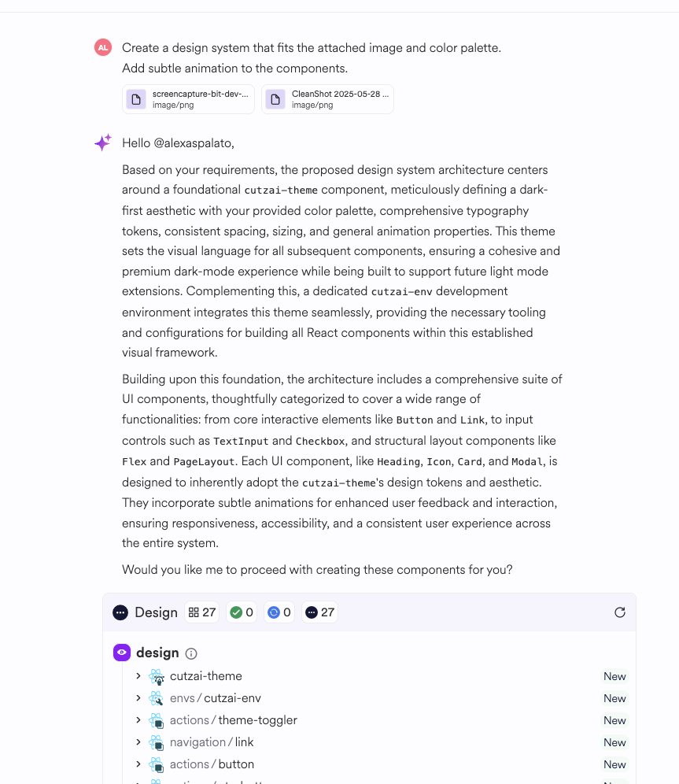The image size is (679, 784).
Task: Expand the navigation/link row
Action: pos(138,742)
